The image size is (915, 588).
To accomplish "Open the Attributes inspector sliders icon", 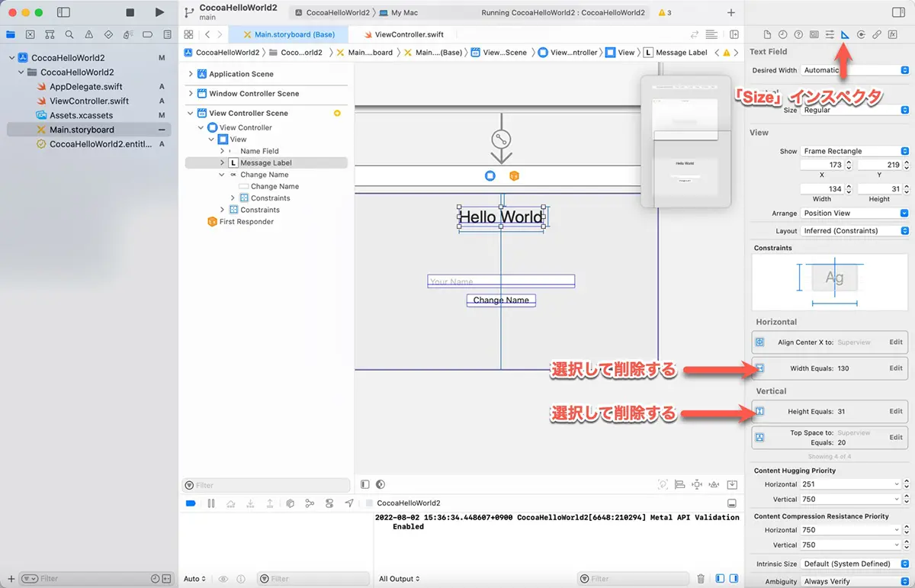I will (830, 34).
